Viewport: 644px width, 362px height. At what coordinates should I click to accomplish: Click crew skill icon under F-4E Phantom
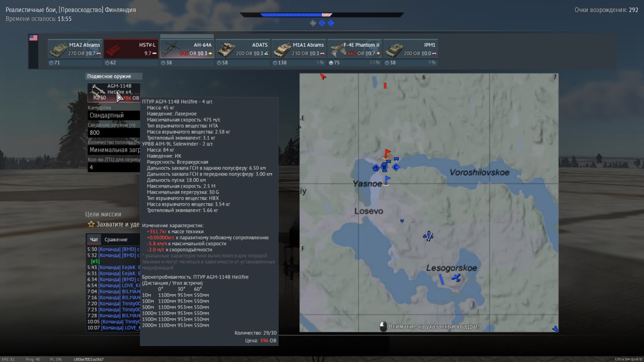[x=331, y=63]
